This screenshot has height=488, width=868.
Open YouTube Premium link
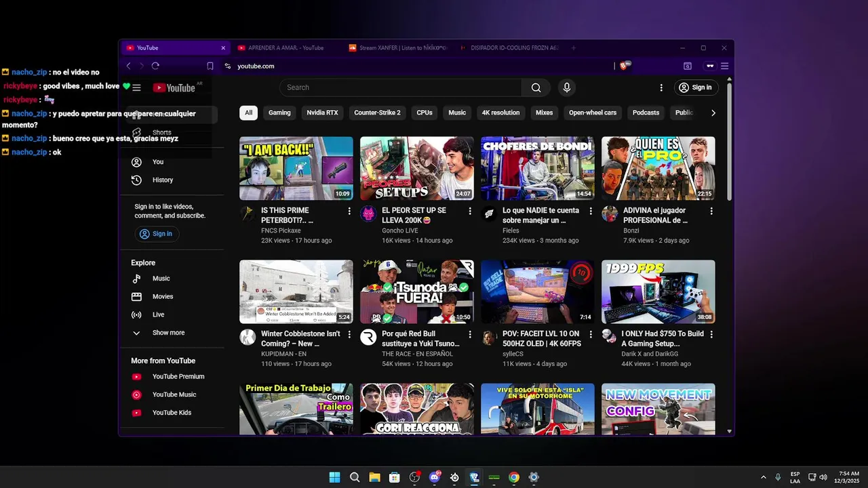(172, 376)
